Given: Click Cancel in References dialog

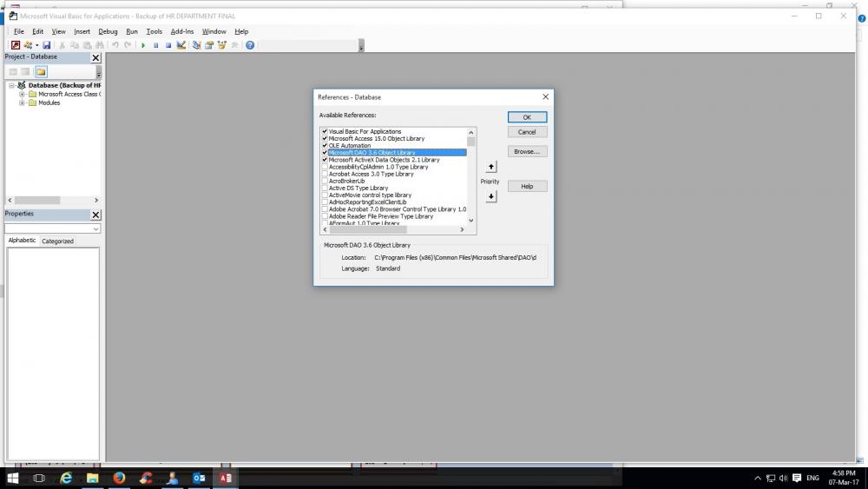Looking at the screenshot, I should coord(527,132).
